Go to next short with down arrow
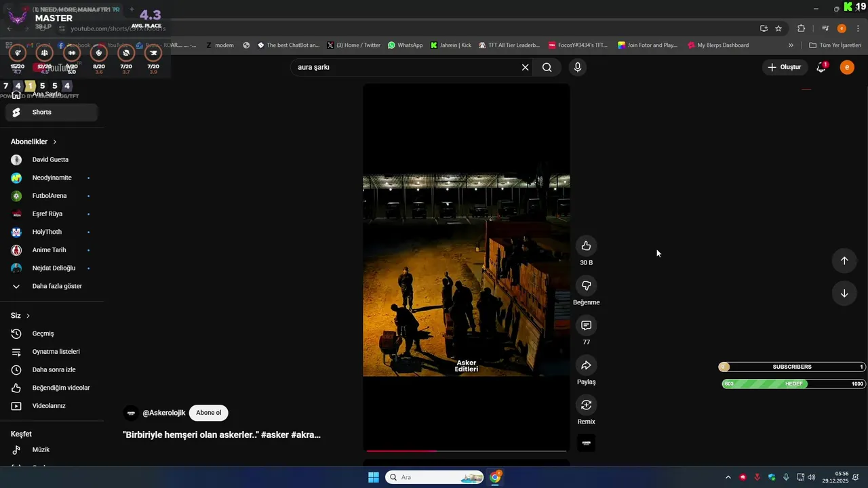The height and width of the screenshot is (488, 868). pos(844,293)
